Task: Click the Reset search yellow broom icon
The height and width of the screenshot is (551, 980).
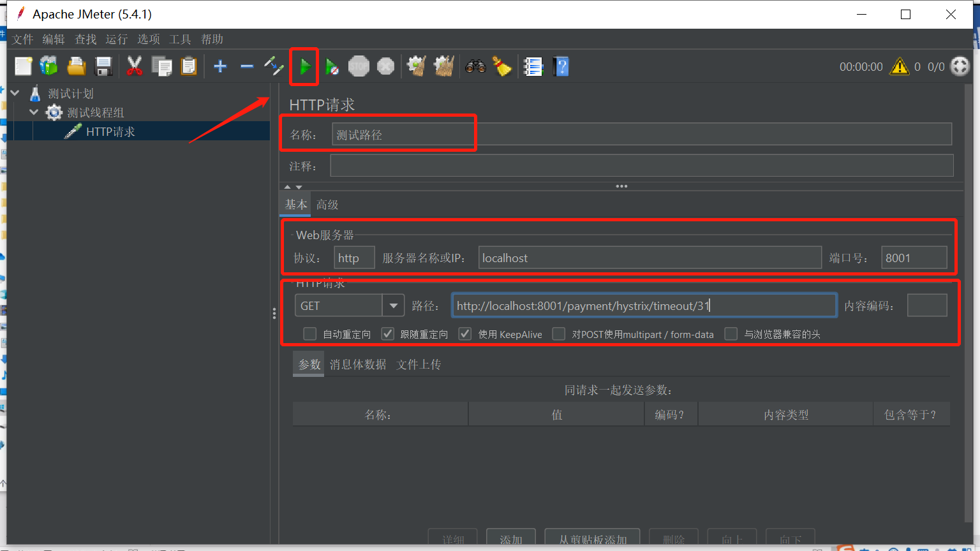Action: 502,66
